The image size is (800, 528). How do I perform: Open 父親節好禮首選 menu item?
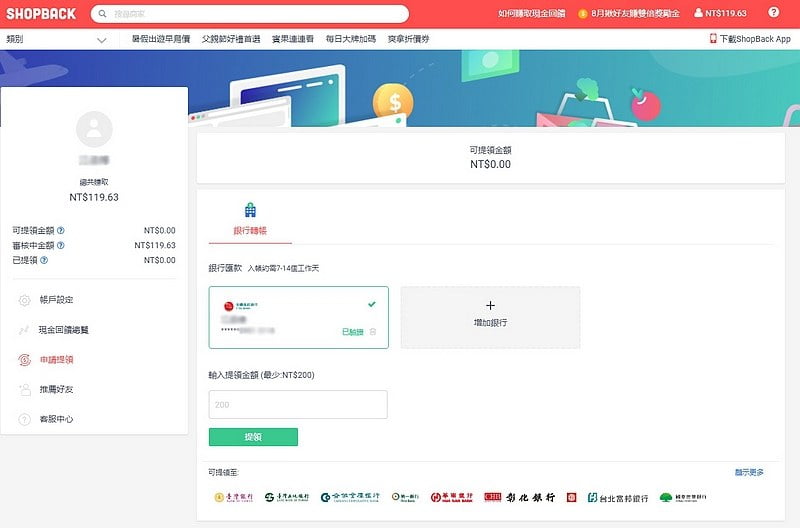click(x=231, y=39)
